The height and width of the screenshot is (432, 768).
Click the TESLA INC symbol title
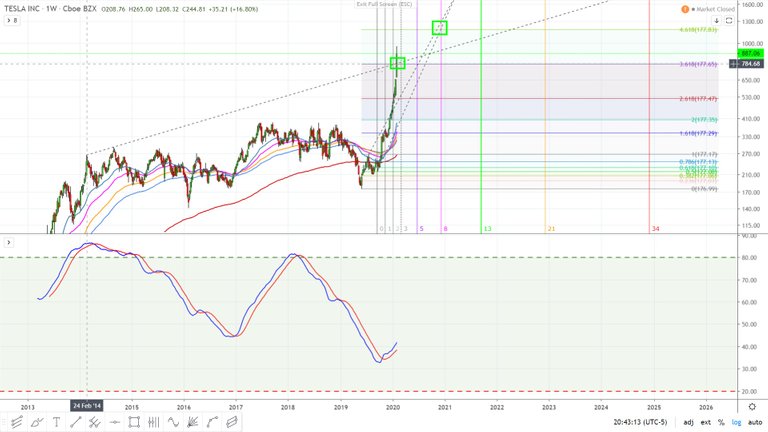click(x=22, y=9)
